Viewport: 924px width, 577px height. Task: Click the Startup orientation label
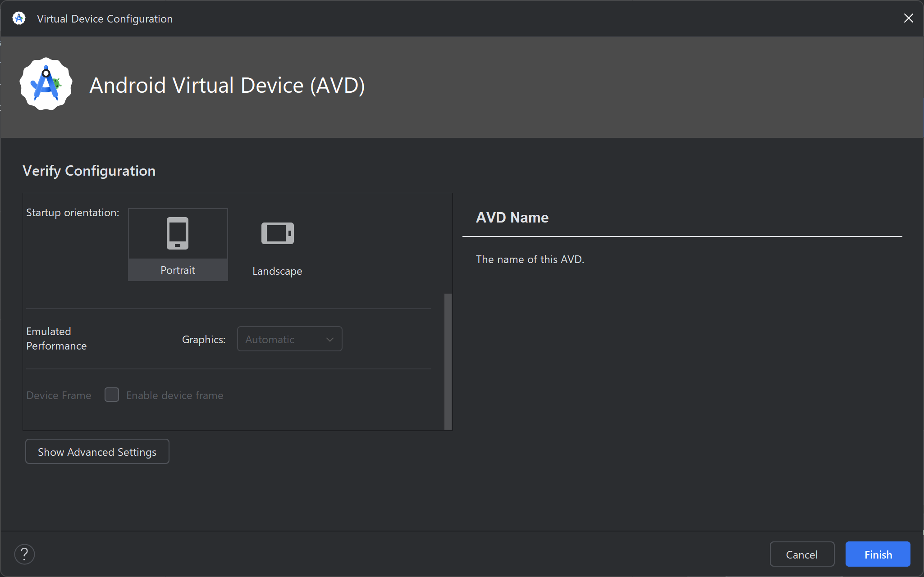coord(73,213)
